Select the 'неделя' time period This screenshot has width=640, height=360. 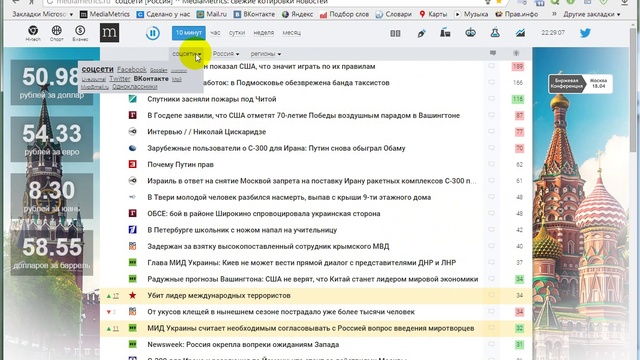point(264,33)
